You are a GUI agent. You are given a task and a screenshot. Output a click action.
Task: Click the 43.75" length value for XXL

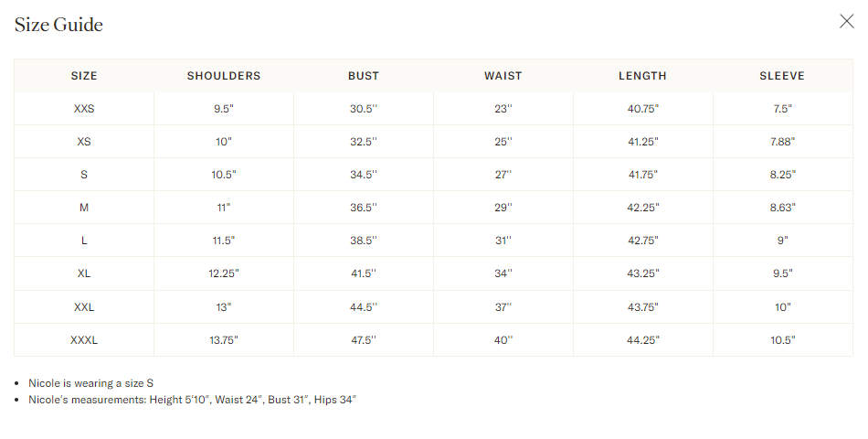pos(642,307)
